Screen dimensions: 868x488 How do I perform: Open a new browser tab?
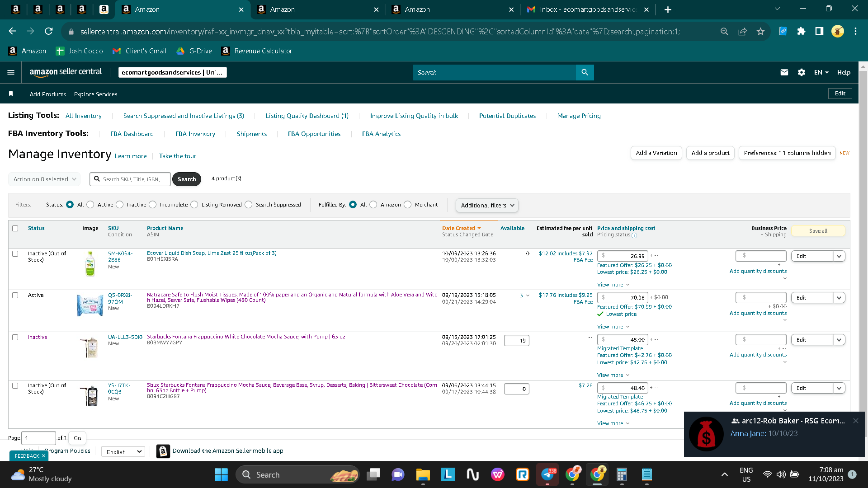point(668,9)
